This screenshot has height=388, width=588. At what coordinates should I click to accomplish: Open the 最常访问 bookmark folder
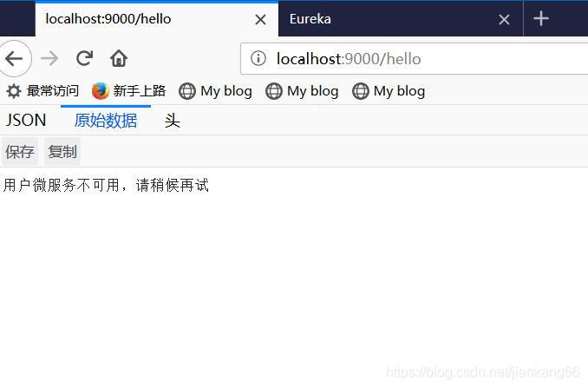[42, 91]
